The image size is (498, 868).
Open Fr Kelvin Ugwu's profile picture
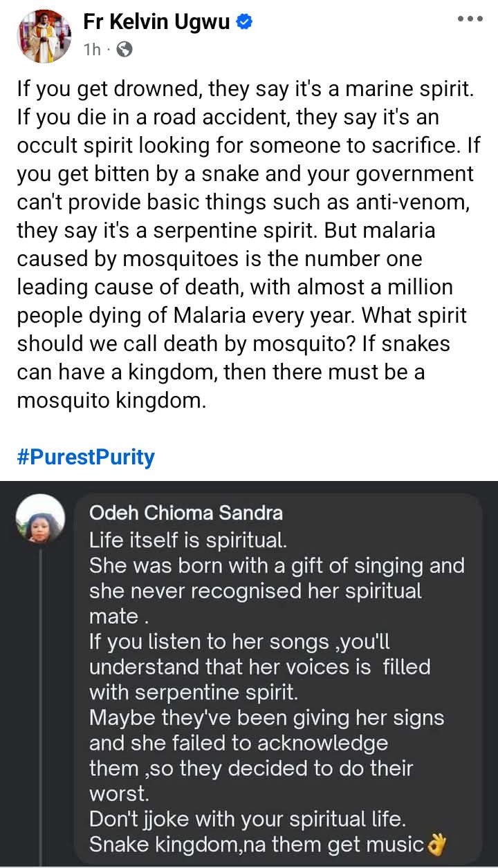coord(44,35)
